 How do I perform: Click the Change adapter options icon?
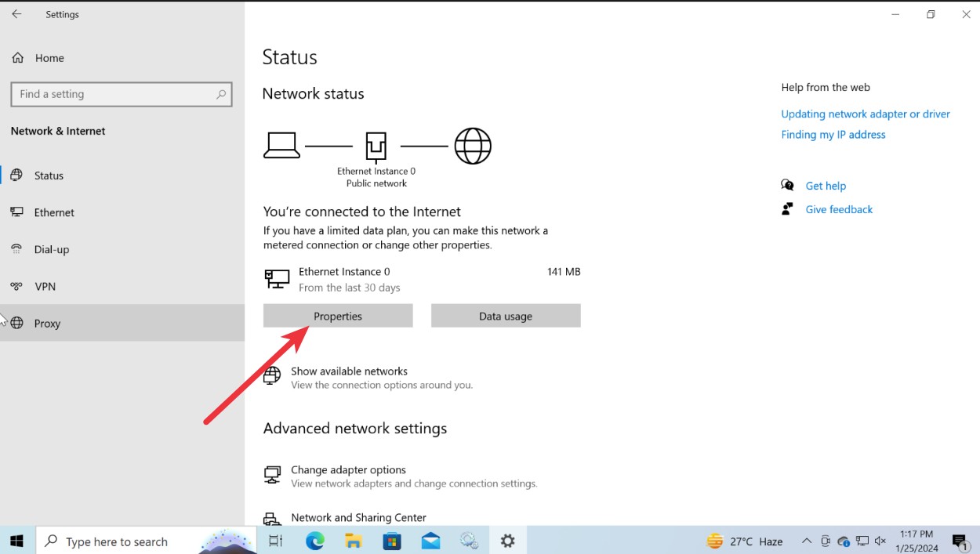(272, 474)
